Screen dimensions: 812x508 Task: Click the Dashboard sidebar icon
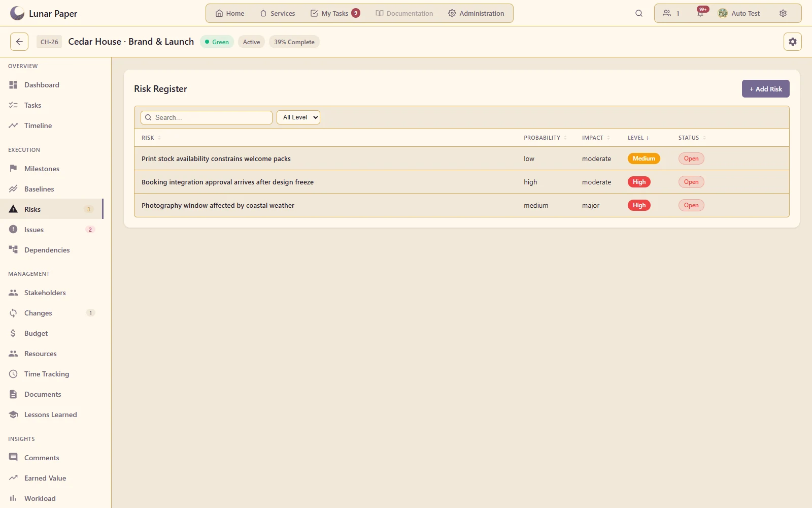point(13,85)
